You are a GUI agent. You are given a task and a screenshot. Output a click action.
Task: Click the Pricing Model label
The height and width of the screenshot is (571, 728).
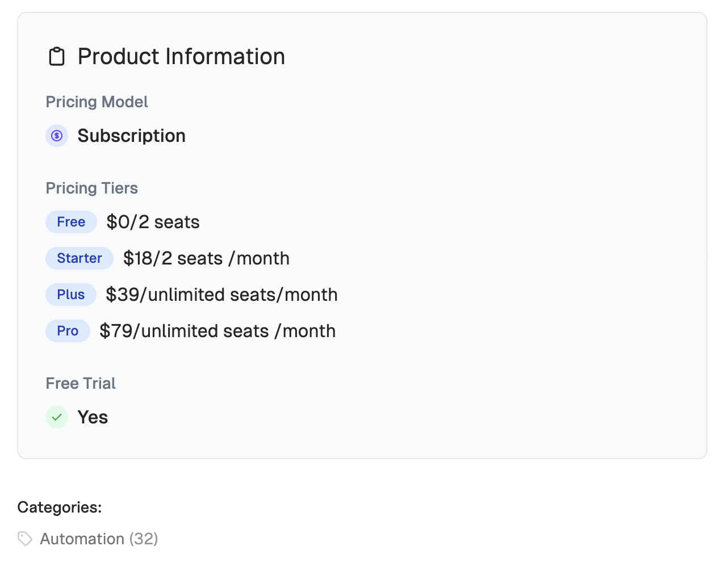click(97, 102)
